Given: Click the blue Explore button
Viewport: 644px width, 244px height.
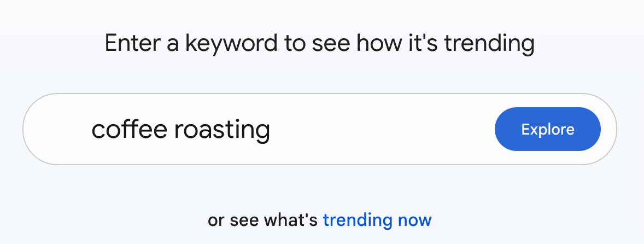Looking at the screenshot, I should pos(547,129).
